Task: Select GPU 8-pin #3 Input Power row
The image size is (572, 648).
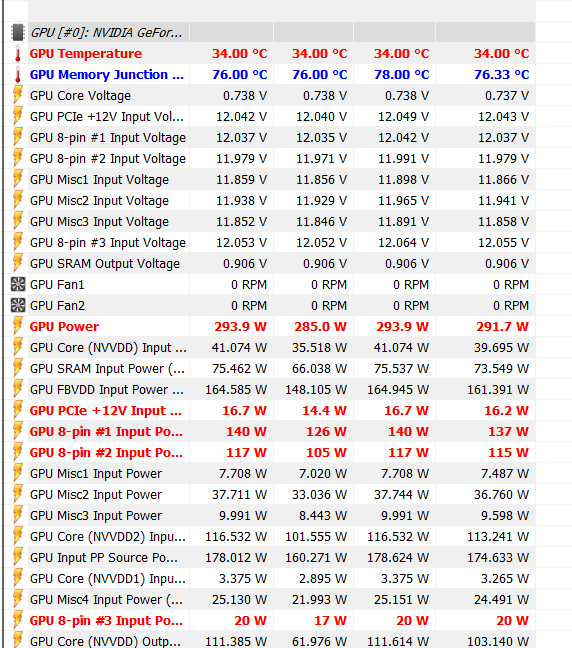Action: coord(269,620)
